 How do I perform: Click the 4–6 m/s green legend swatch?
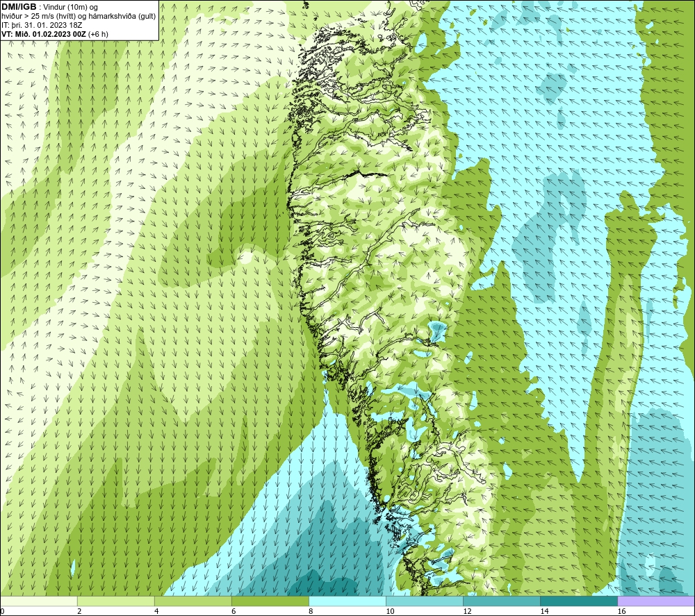pyautogui.click(x=193, y=601)
